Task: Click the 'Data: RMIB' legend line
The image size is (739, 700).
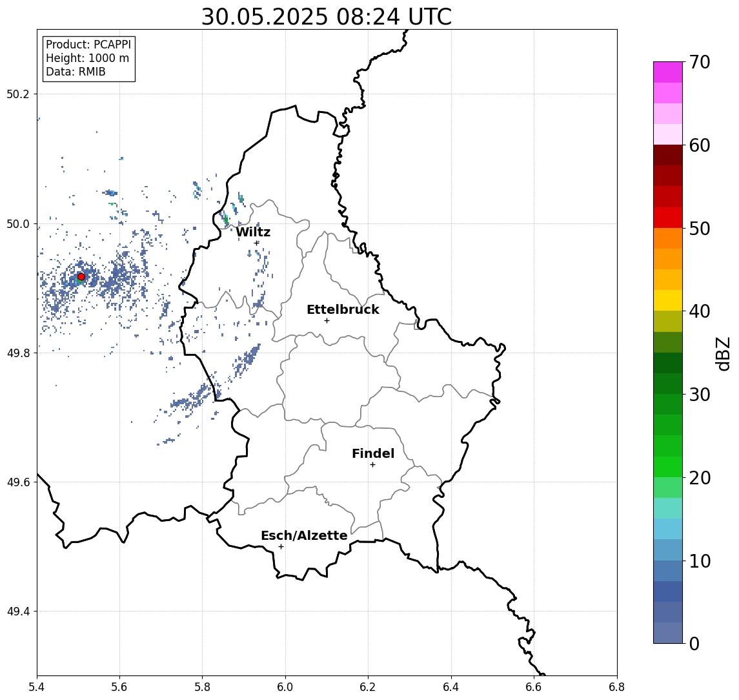Action: [x=76, y=72]
